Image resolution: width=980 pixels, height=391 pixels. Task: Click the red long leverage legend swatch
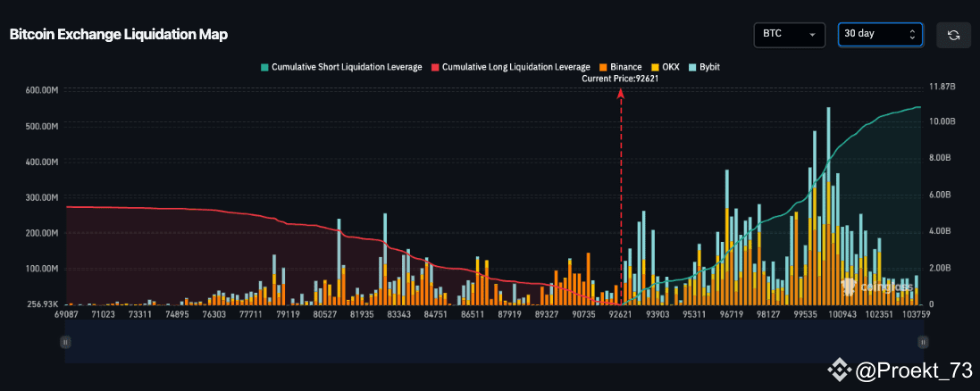[x=436, y=67]
